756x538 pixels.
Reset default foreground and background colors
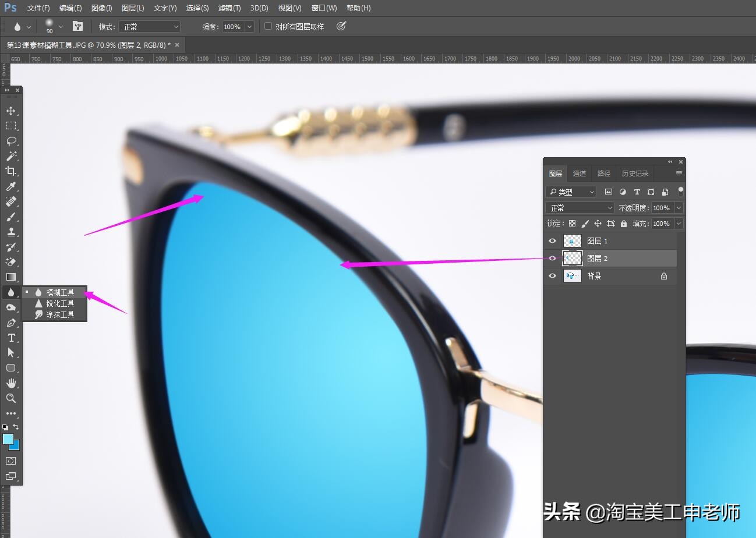pyautogui.click(x=5, y=427)
